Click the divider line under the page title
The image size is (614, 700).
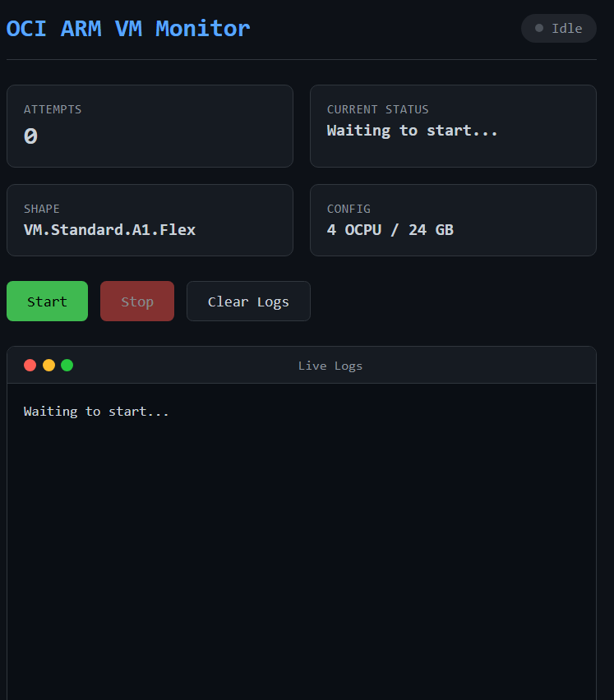[x=301, y=58]
